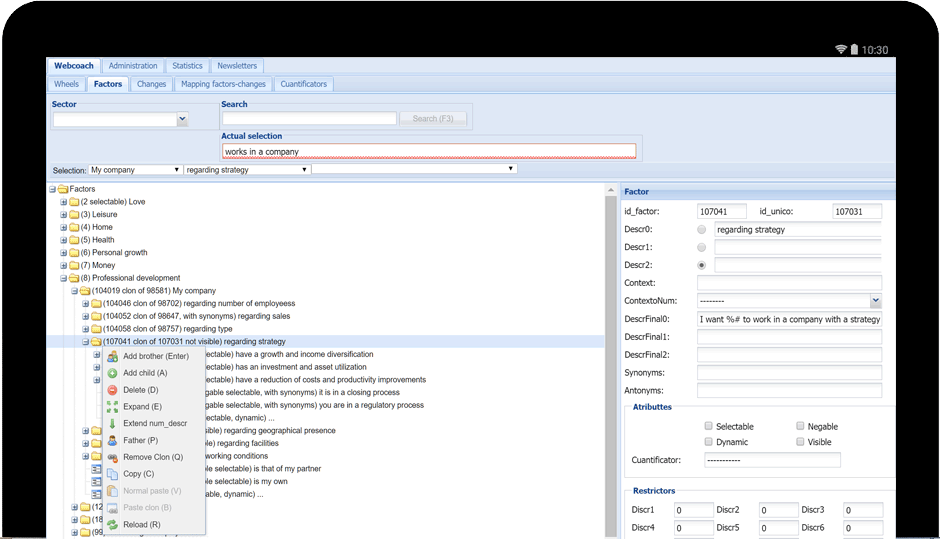
Task: Click the Remove Clon icon
Action: [112, 457]
